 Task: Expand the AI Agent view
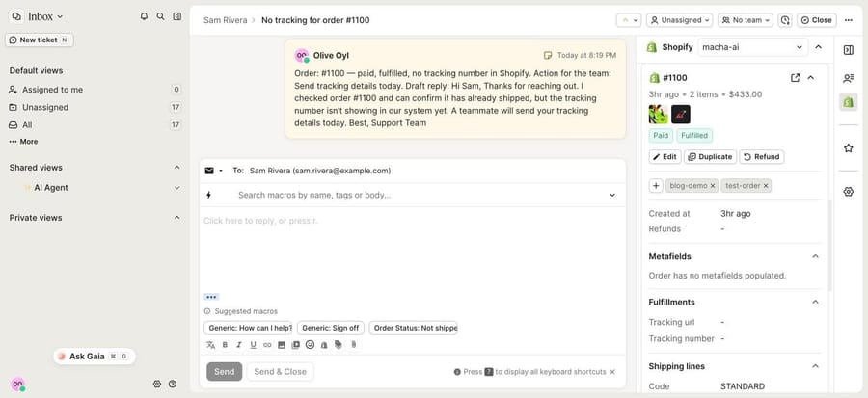pyautogui.click(x=177, y=188)
